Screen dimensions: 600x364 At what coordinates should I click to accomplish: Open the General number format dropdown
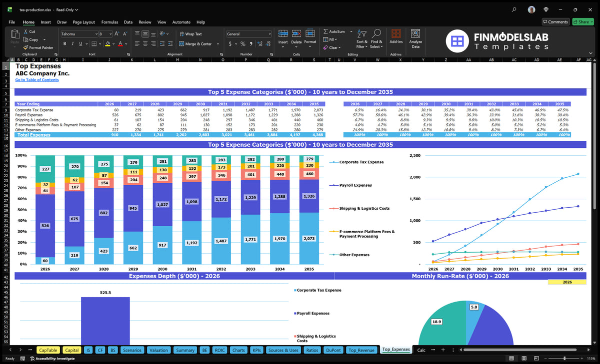click(x=269, y=34)
